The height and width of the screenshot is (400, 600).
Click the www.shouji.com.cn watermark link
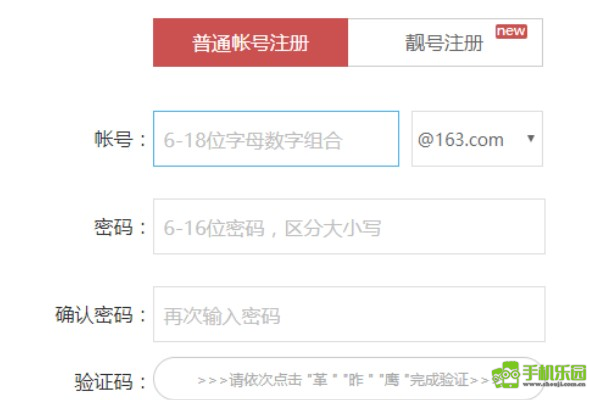(554, 384)
